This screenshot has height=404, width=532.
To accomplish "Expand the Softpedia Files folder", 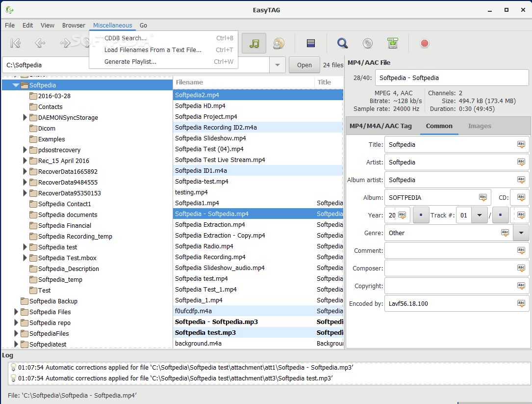I will click(x=16, y=312).
